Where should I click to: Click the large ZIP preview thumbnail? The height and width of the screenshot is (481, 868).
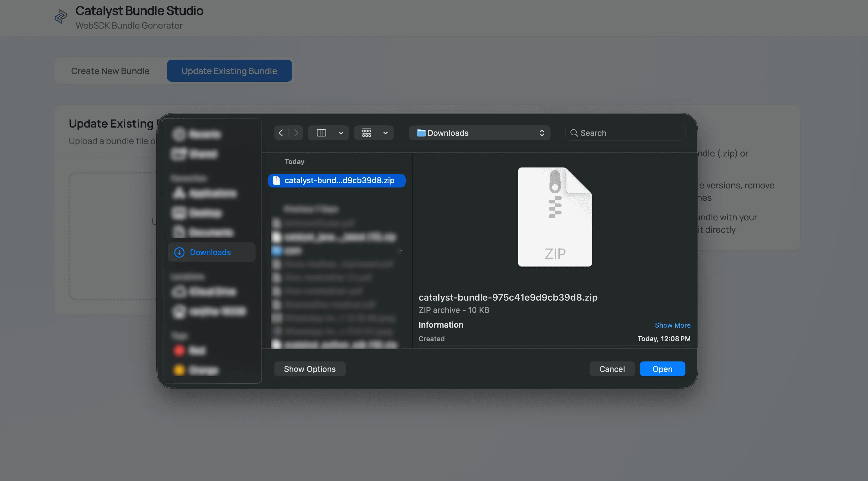click(x=555, y=217)
